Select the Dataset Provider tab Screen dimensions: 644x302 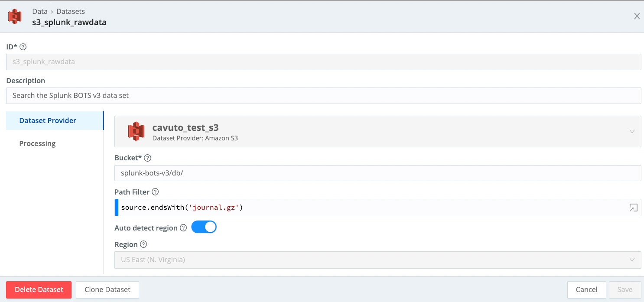pos(48,120)
